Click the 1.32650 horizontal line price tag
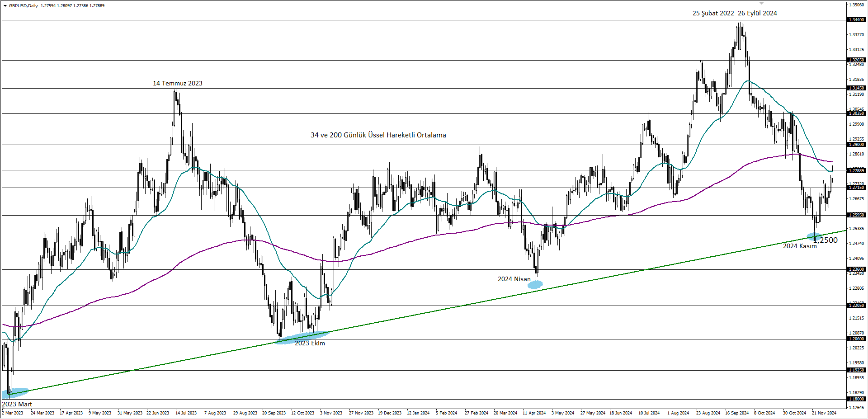 coord(856,60)
